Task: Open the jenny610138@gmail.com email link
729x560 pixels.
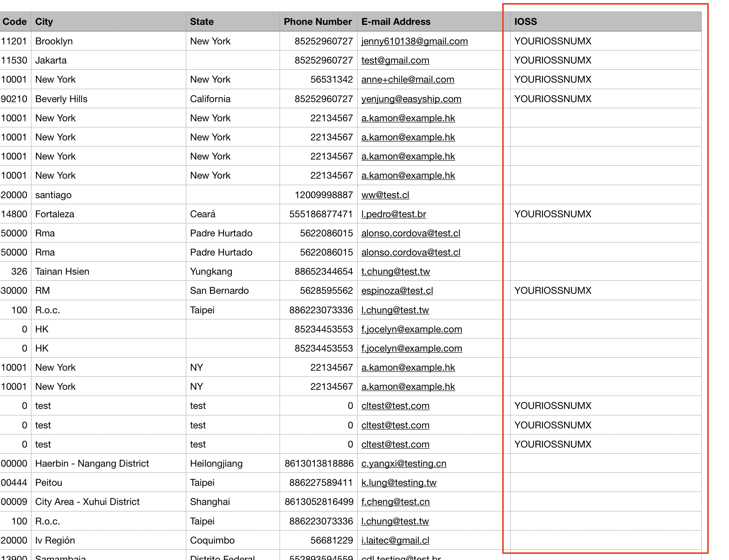Action: (414, 41)
